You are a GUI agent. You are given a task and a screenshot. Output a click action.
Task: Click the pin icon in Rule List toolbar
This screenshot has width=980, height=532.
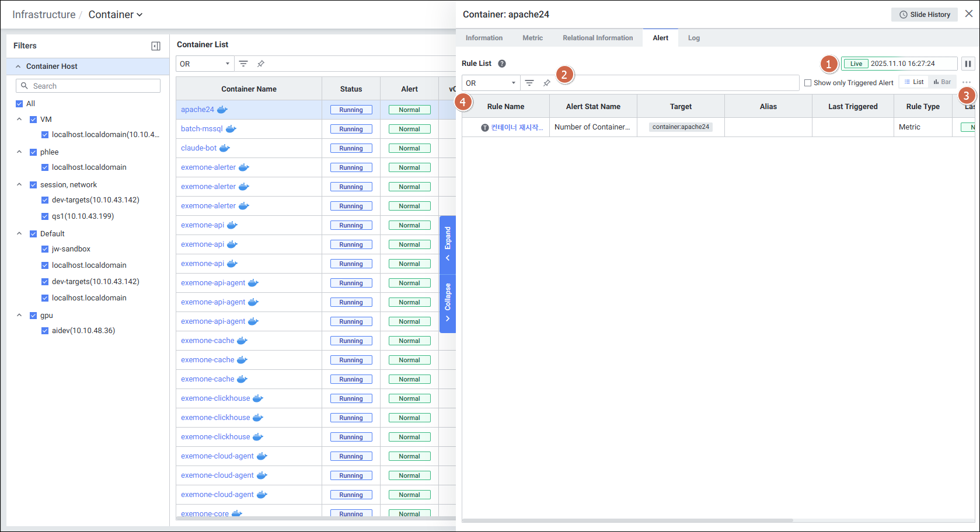coord(547,83)
